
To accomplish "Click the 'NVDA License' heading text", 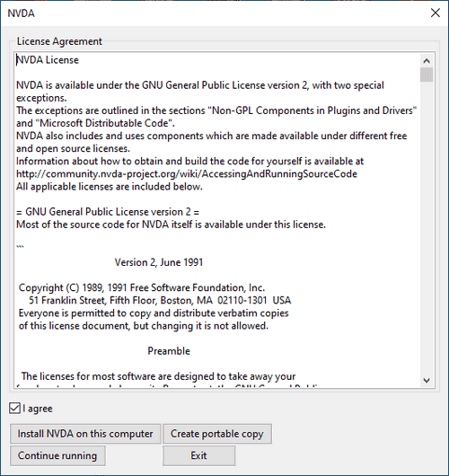I will tap(48, 60).
